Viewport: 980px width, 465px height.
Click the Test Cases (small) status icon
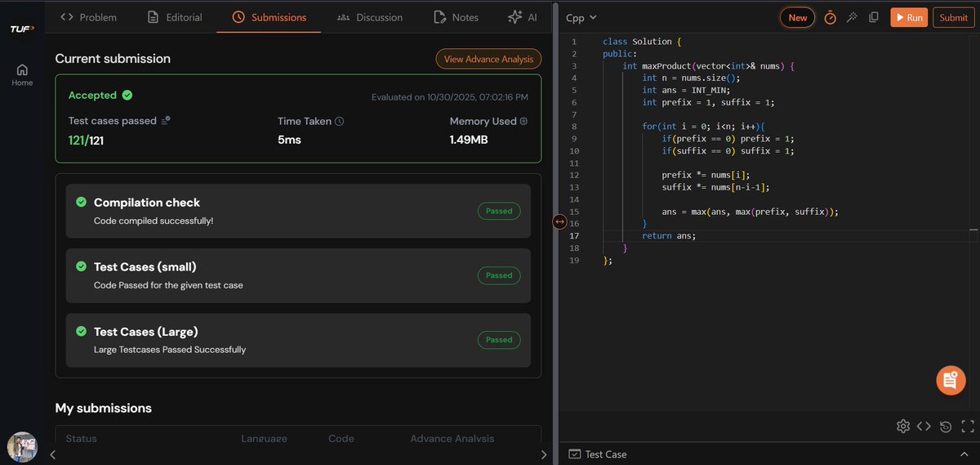[x=81, y=266]
